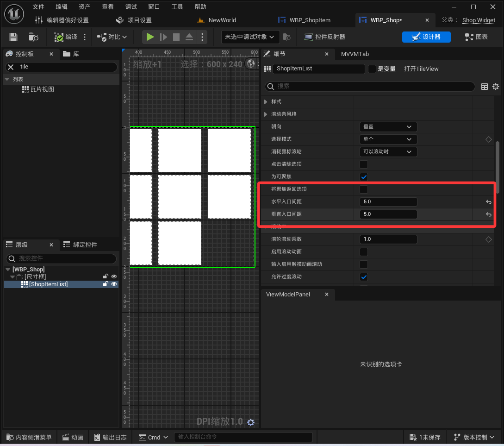
Task: Browse to asset in content browser icon
Action: [x=33, y=37]
